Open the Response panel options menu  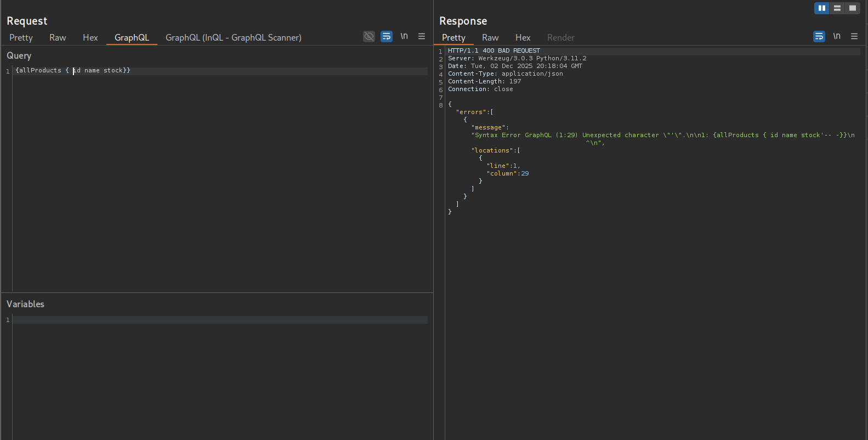[854, 36]
